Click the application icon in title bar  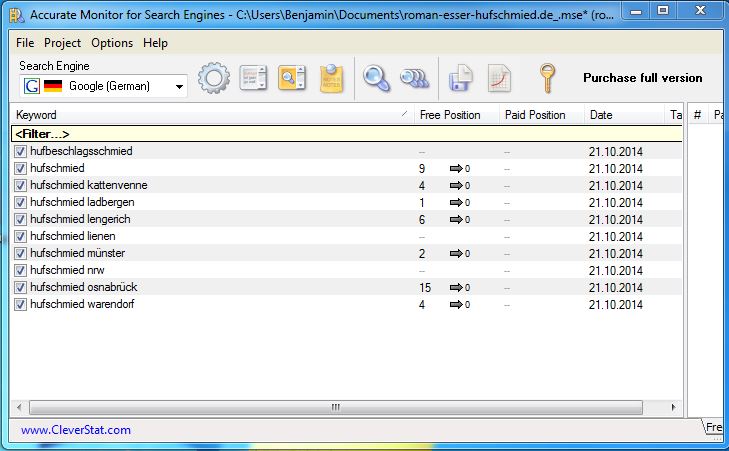[17, 15]
